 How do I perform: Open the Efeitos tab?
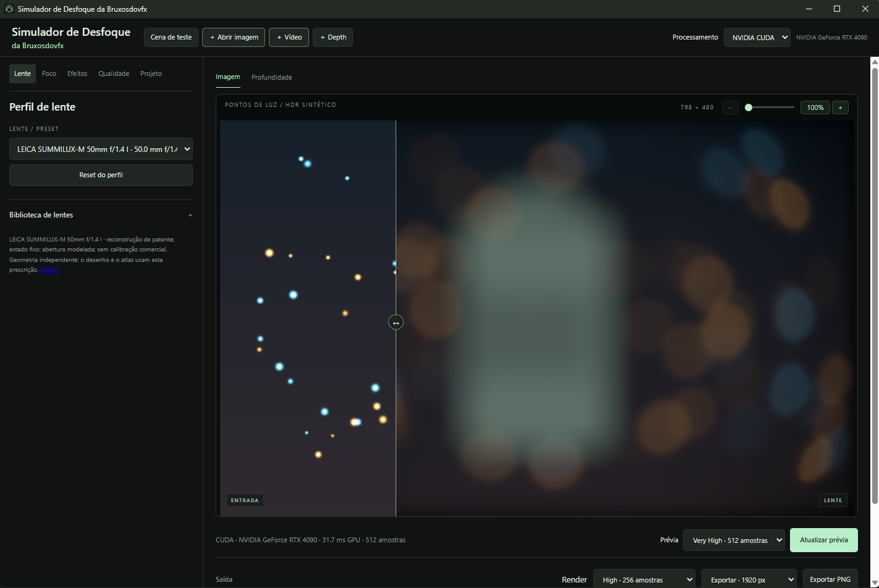click(77, 73)
